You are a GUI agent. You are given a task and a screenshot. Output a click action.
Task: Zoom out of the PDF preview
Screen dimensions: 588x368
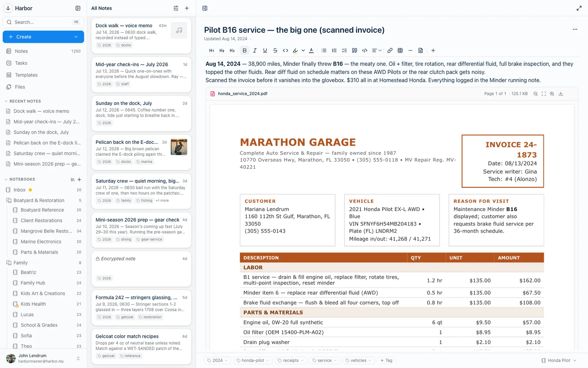tap(535, 94)
